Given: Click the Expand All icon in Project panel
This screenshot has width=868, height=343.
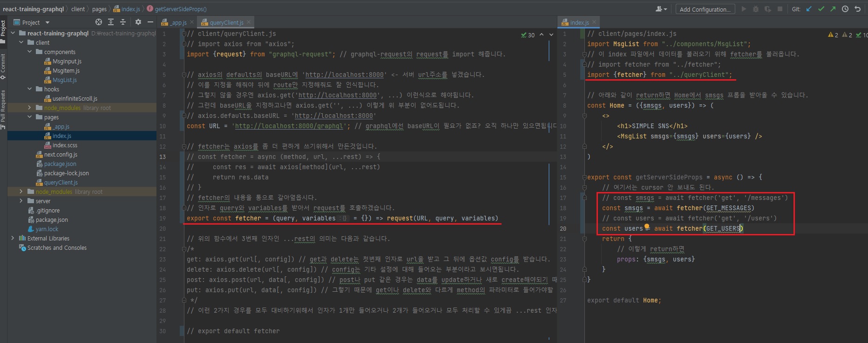Looking at the screenshot, I should 111,22.
